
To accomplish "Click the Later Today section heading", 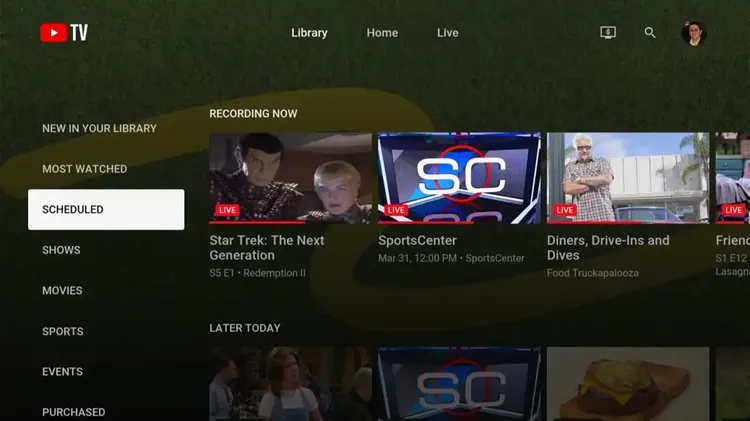I will (245, 328).
